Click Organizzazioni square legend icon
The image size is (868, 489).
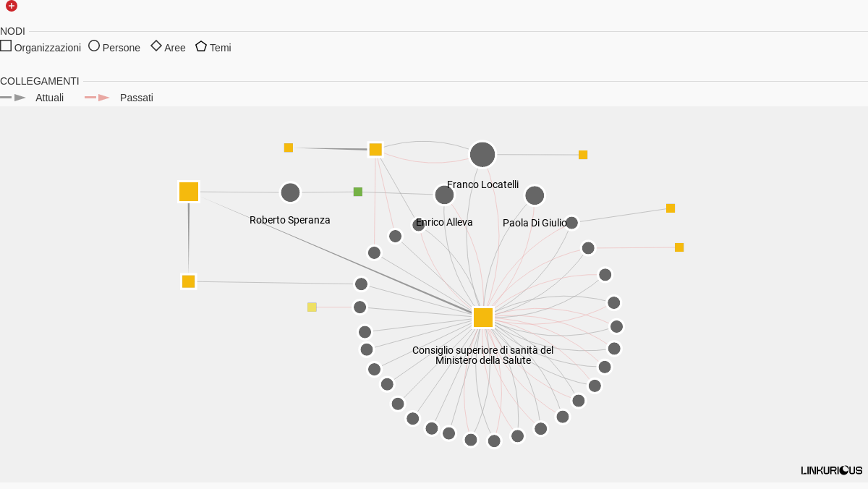click(x=6, y=46)
